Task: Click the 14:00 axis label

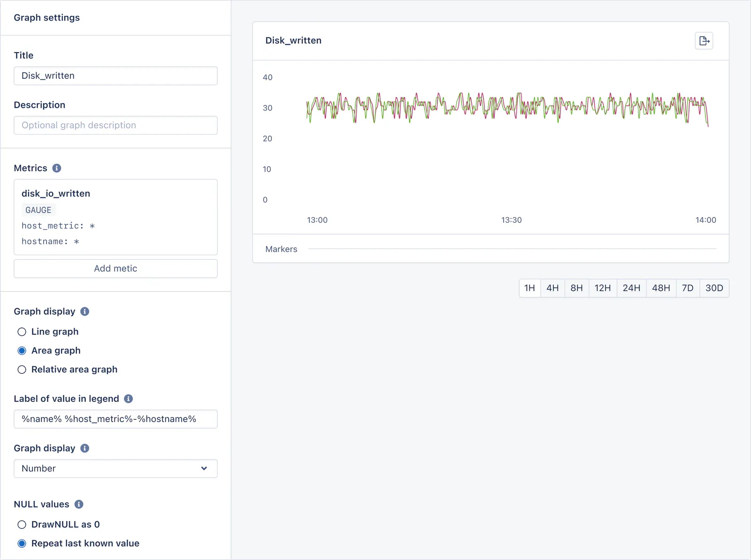Action: pos(705,220)
